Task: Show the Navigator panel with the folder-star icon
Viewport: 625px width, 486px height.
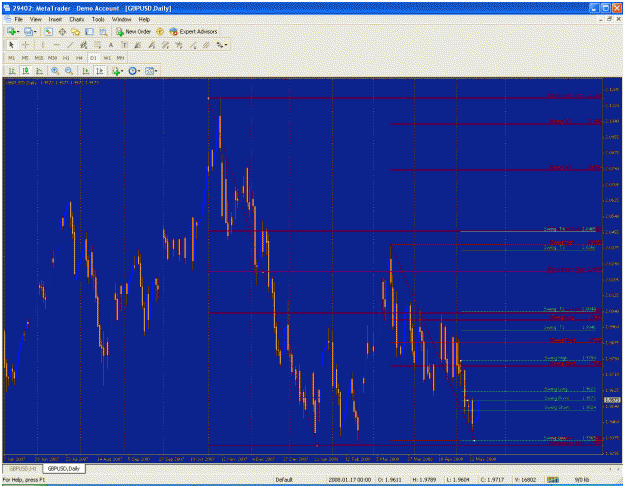Action: click(75, 31)
